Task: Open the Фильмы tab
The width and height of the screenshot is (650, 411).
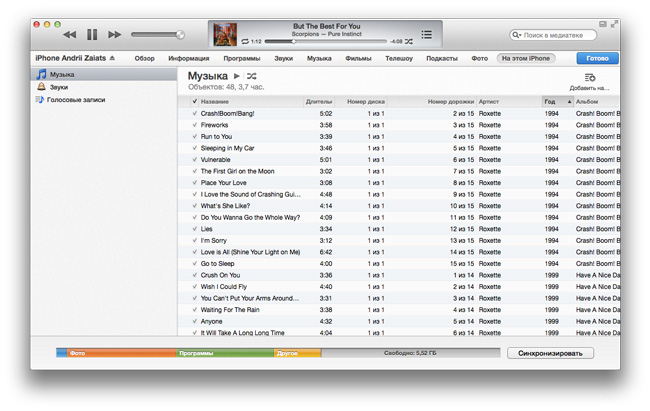Action: click(358, 58)
